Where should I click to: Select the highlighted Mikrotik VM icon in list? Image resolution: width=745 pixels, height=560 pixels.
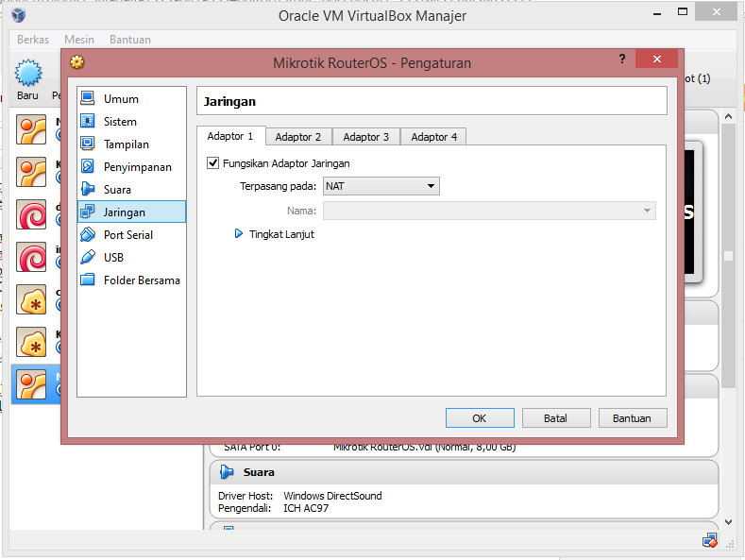pos(31,384)
